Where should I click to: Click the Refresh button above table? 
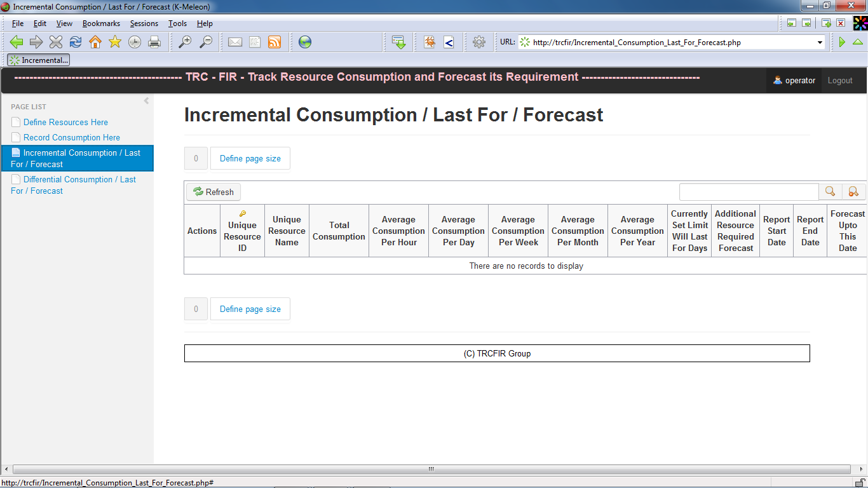pos(214,192)
